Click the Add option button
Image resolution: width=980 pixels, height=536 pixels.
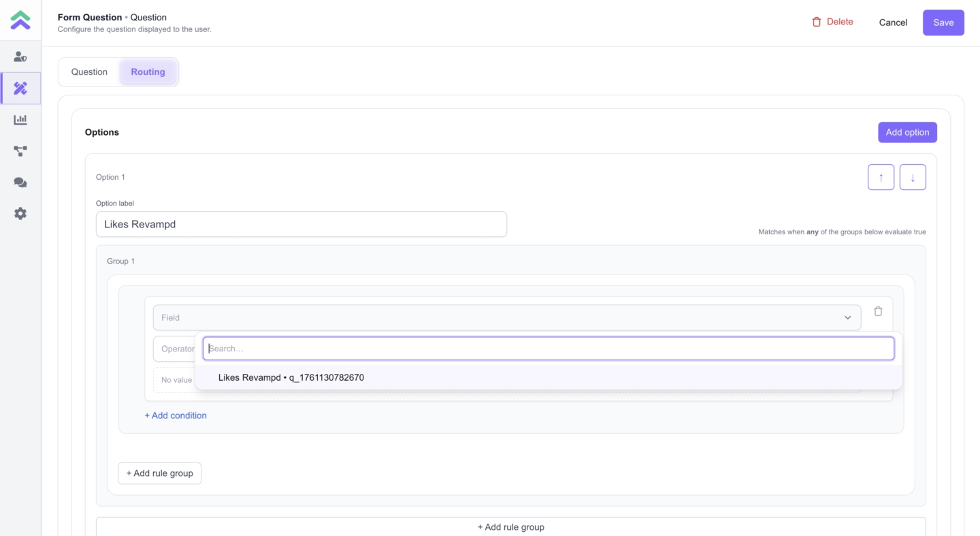coord(906,132)
